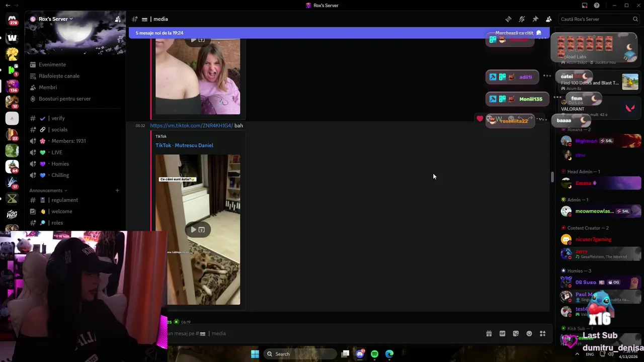
Task: Open server icon with 64 badge
Action: 12,166
